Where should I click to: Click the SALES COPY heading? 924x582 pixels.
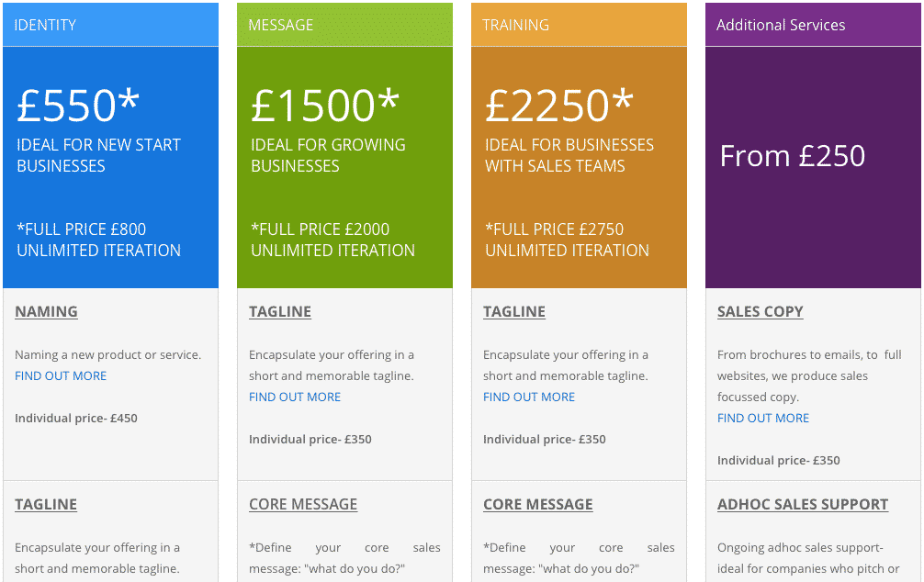[x=761, y=311]
